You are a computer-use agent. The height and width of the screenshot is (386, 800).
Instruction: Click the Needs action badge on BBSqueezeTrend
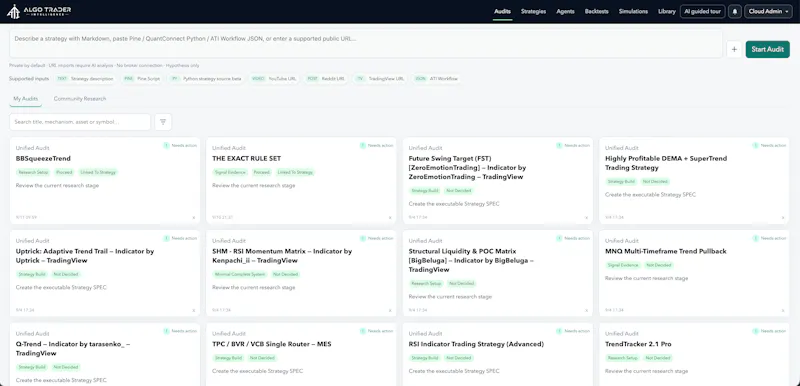180,145
